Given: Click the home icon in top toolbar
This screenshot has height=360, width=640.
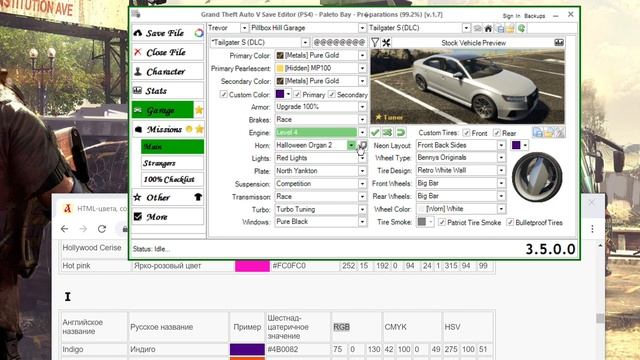Looking at the screenshot, I should click(x=488, y=28).
